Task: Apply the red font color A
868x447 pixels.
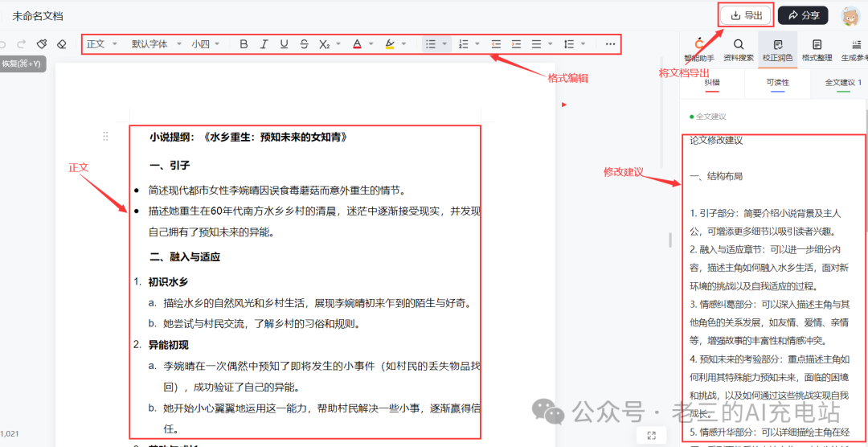Action: 357,44
